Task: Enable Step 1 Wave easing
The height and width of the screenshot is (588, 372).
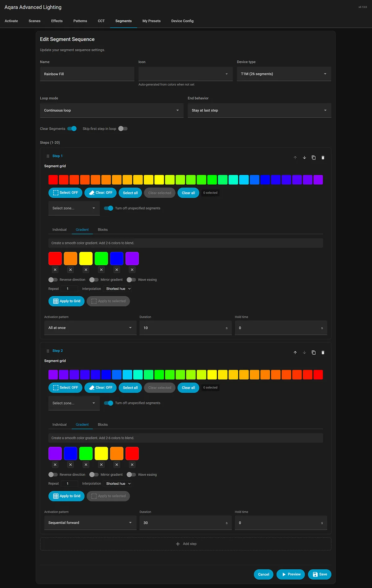Action: pyautogui.click(x=131, y=280)
